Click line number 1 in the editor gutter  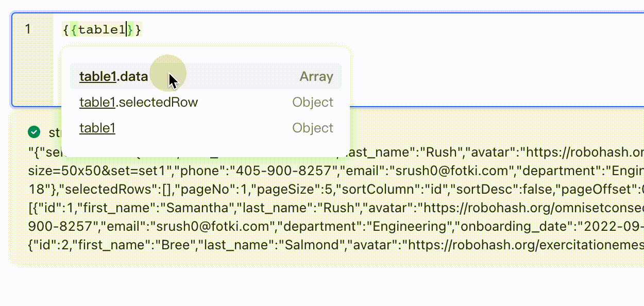click(x=28, y=29)
